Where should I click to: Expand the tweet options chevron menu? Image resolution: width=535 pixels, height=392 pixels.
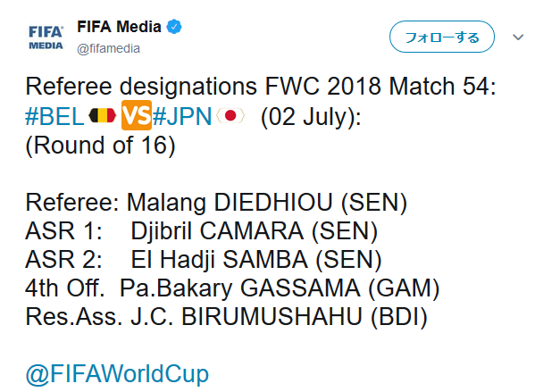point(518,37)
